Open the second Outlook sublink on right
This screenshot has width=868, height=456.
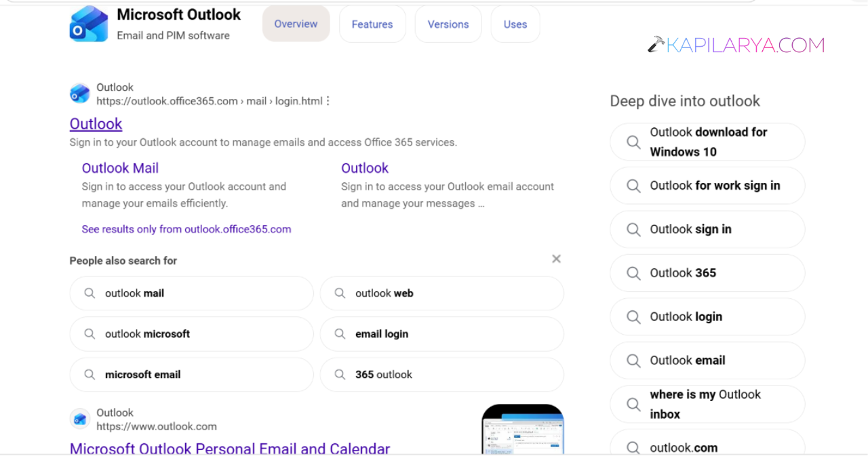click(365, 168)
